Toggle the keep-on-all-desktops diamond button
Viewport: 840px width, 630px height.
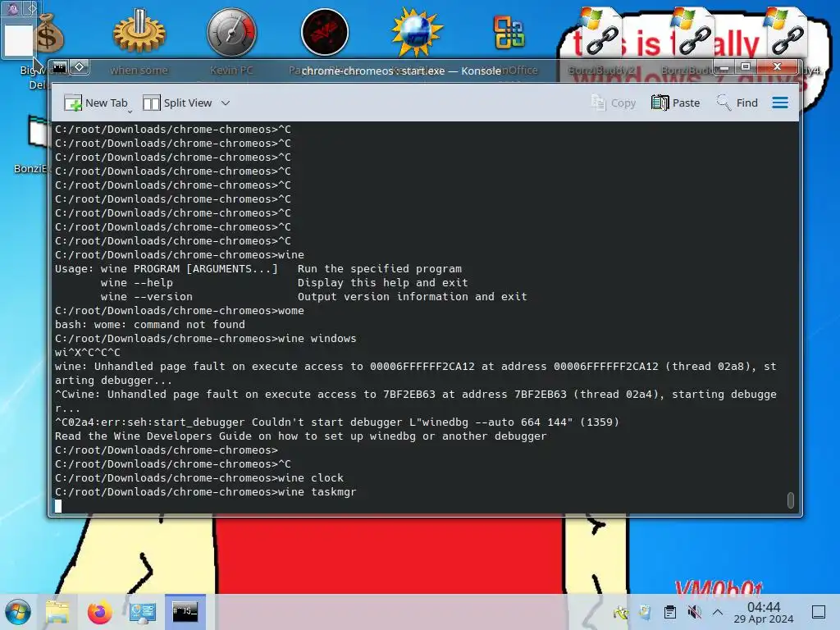coord(80,67)
